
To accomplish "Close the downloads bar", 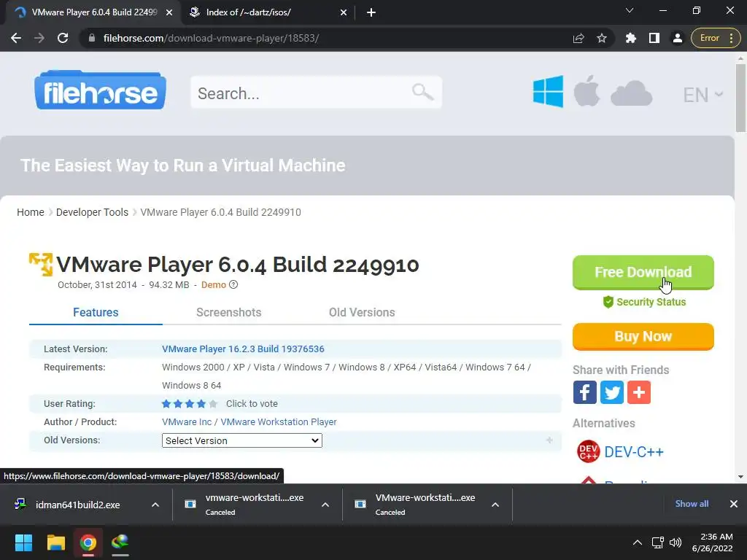I will 734,504.
